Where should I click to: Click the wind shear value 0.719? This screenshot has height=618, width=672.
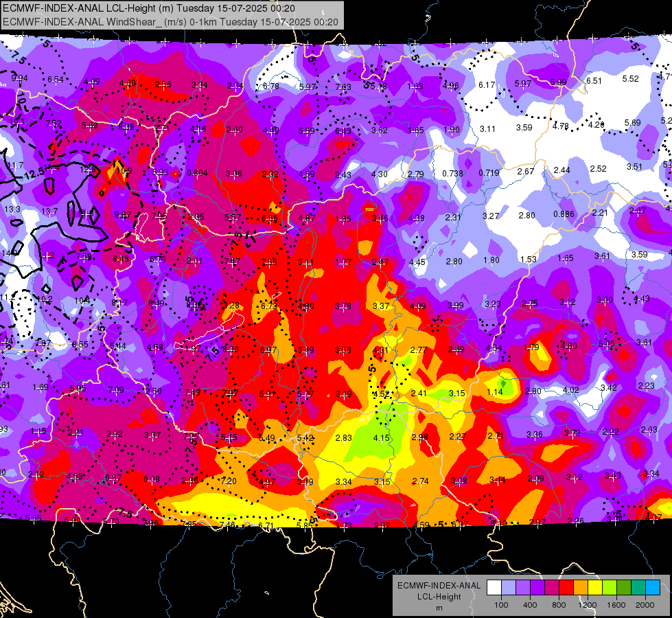coord(489,172)
